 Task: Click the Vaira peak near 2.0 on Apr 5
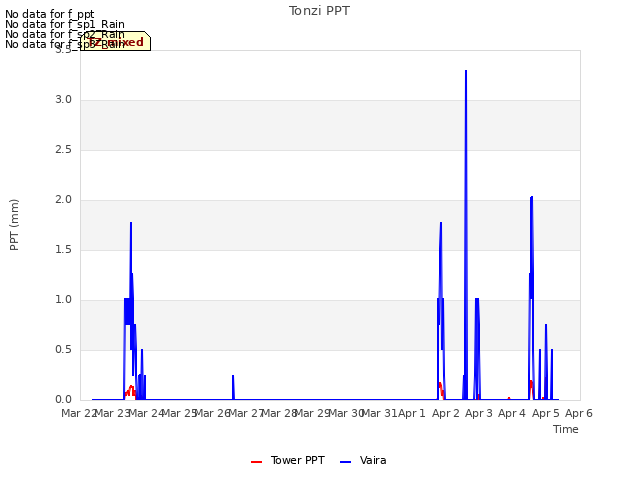[531, 198]
